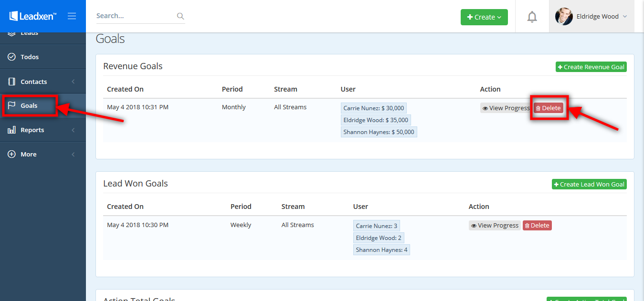Click the Reports bar chart icon
Image resolution: width=644 pixels, height=301 pixels.
[12, 130]
